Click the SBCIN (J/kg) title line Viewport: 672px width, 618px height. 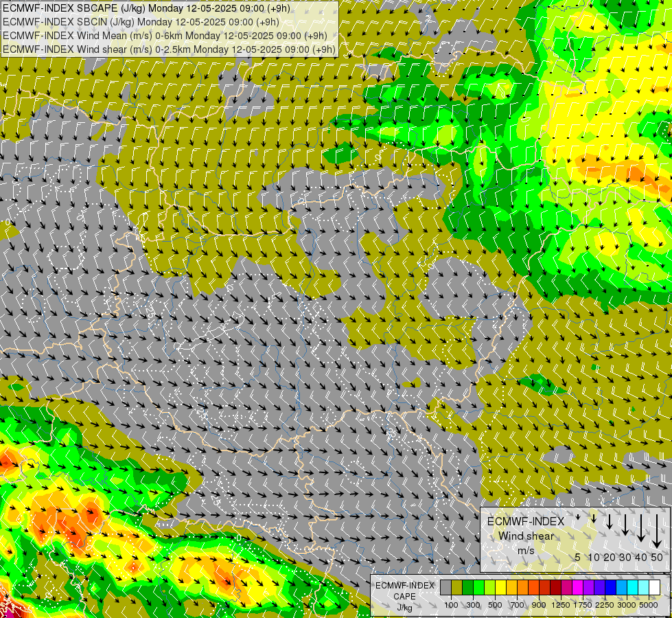click(x=141, y=22)
